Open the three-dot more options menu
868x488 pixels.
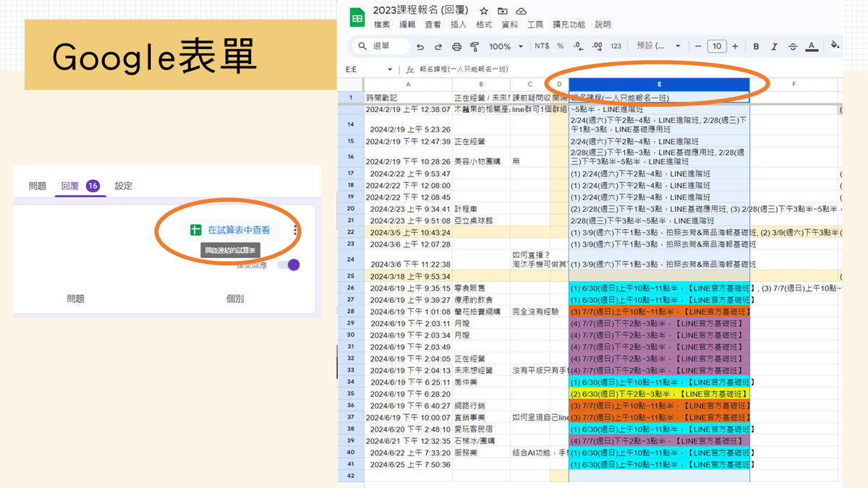click(295, 231)
